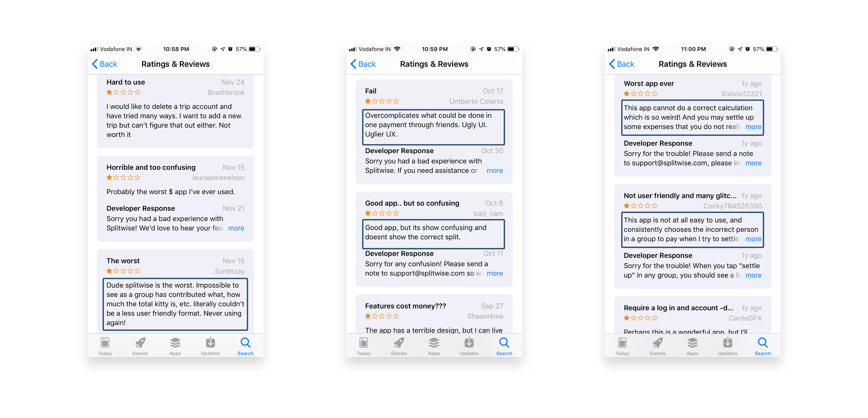Tap reviewer name Umberto Colerto
This screenshot has height=418, width=868.
pos(476,101)
